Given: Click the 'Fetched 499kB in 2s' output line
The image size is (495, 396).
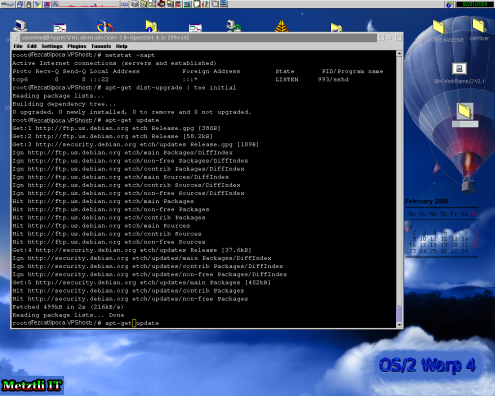Looking at the screenshot, I should pos(68,307).
